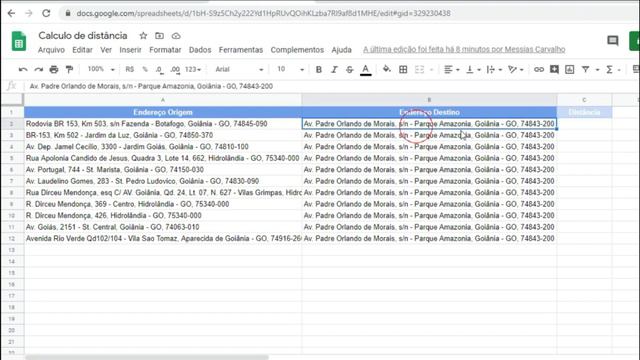Open the Google Sheets home icon
The width and height of the screenshot is (640, 360).
[x=18, y=41]
